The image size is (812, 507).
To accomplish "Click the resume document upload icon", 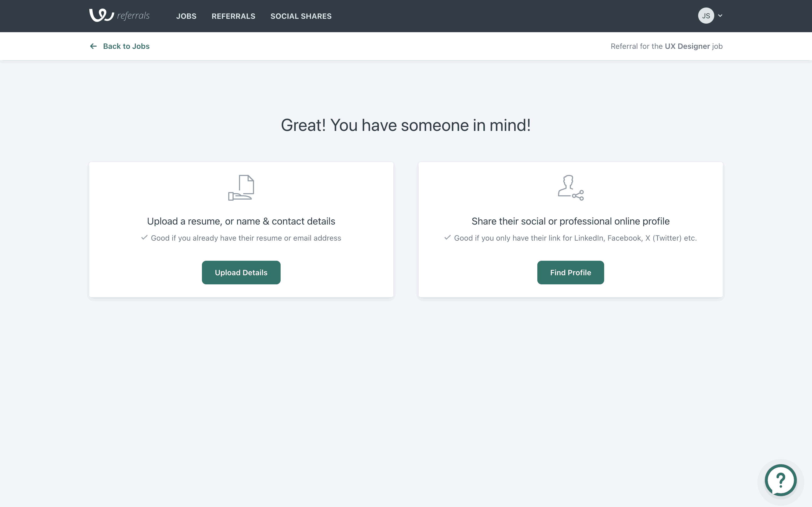I will point(241,188).
